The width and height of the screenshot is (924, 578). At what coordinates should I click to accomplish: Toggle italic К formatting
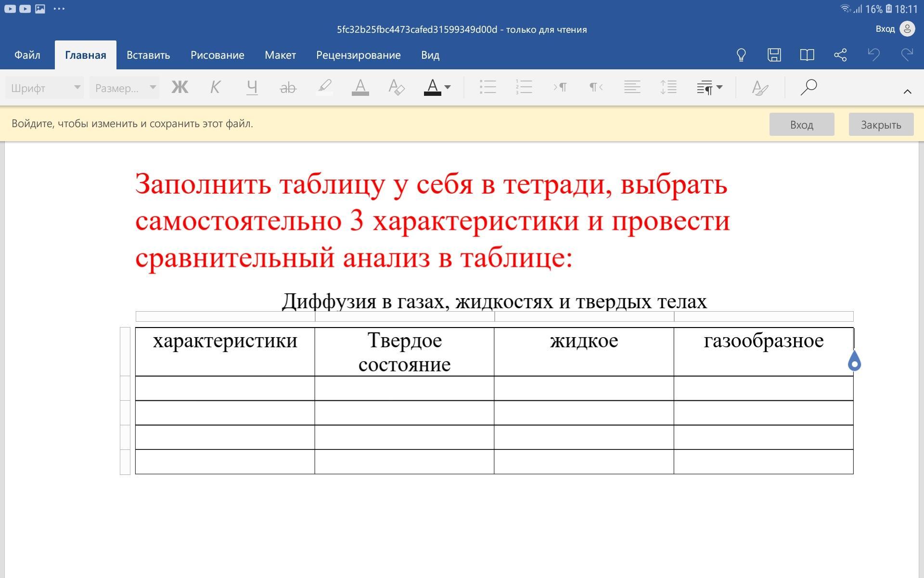coord(215,87)
